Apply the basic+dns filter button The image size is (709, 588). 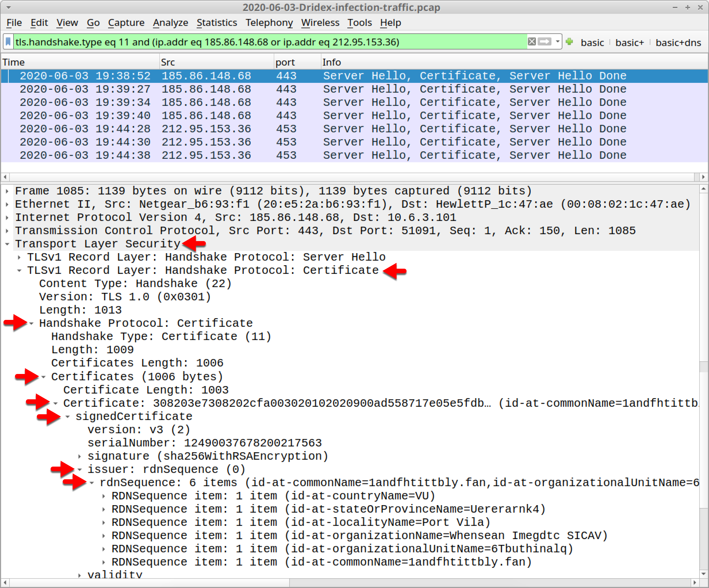(x=678, y=42)
